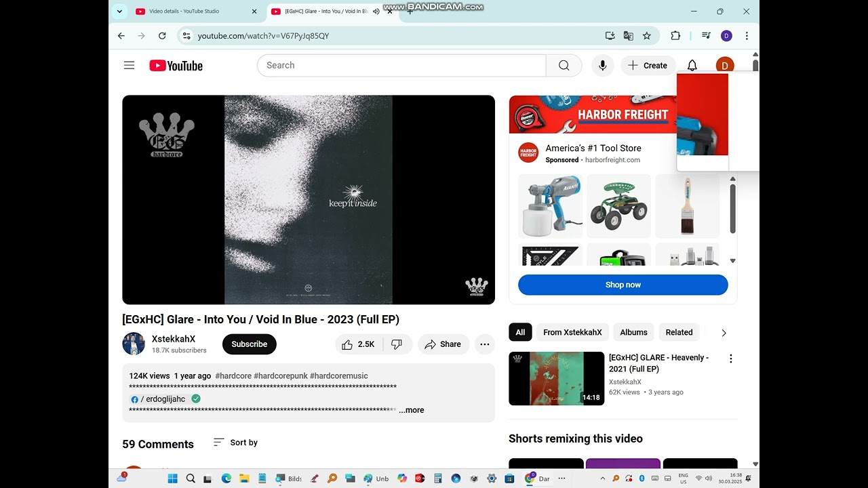The width and height of the screenshot is (868, 488).
Task: View site information beside the URL
Action: (186, 36)
